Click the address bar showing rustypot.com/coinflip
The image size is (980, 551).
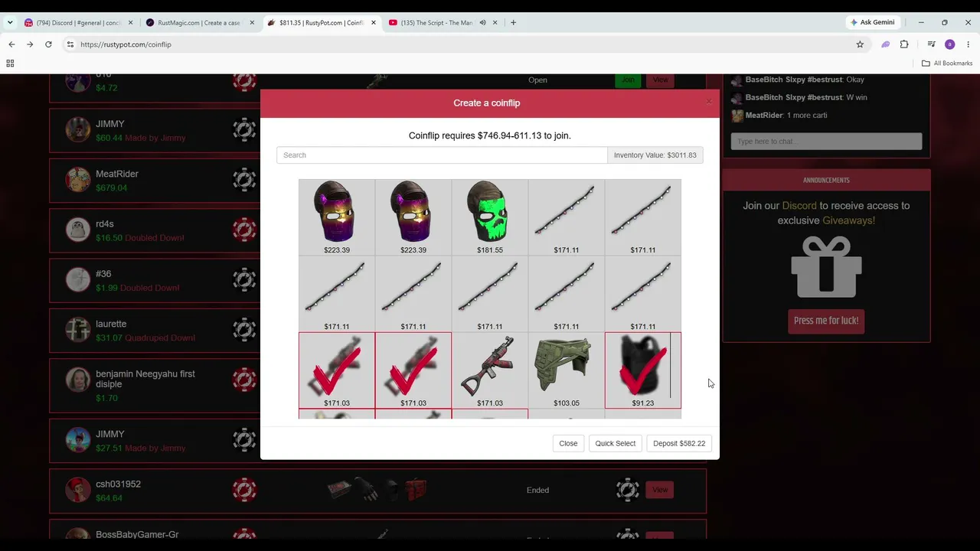[459, 44]
